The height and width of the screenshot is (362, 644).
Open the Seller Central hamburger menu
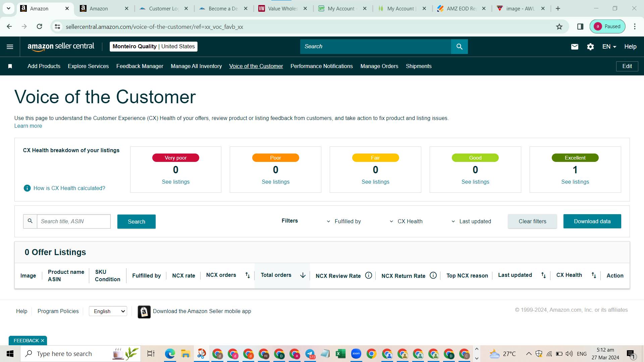(x=10, y=47)
